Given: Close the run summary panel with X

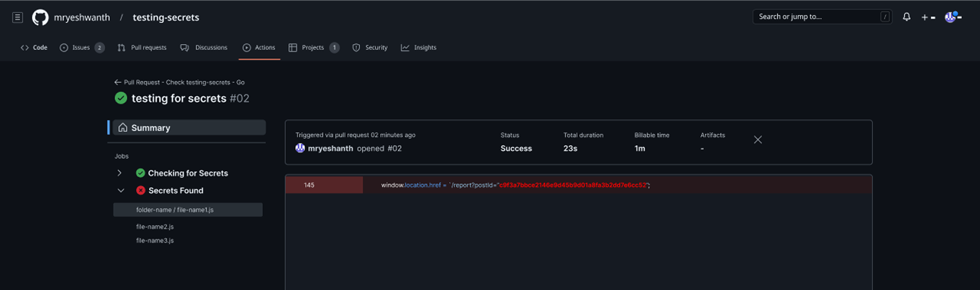Looking at the screenshot, I should pos(758,139).
